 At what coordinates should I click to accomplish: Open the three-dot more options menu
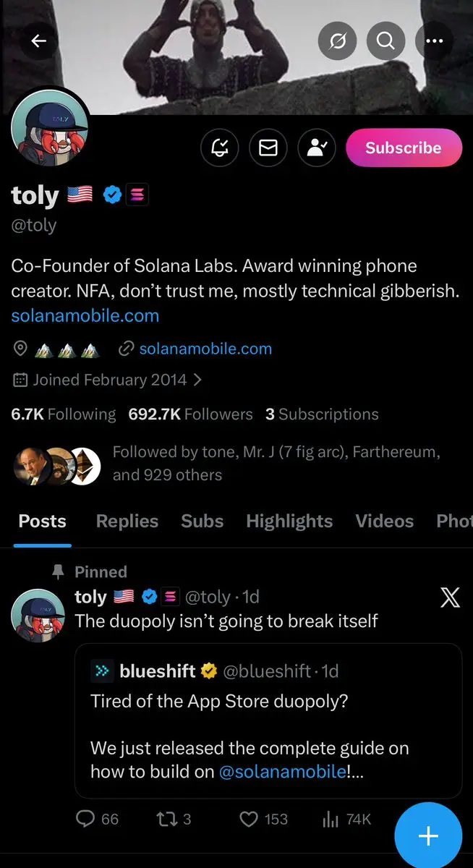pos(434,41)
